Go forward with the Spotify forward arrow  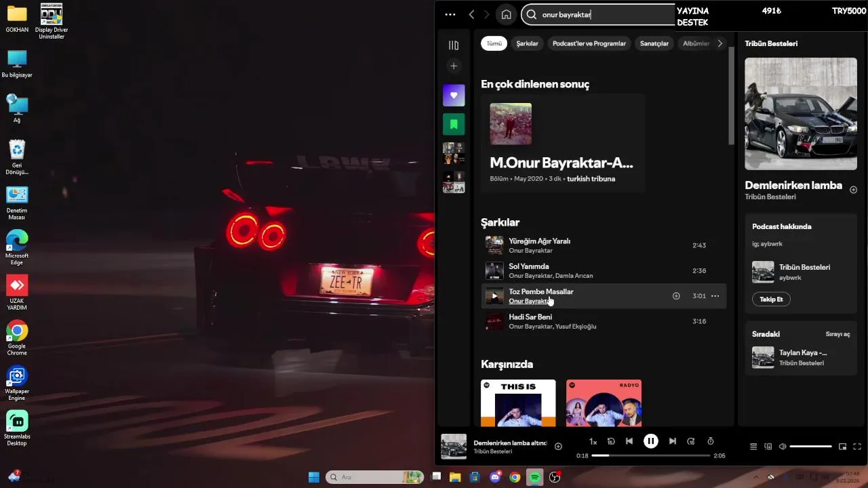pos(486,14)
